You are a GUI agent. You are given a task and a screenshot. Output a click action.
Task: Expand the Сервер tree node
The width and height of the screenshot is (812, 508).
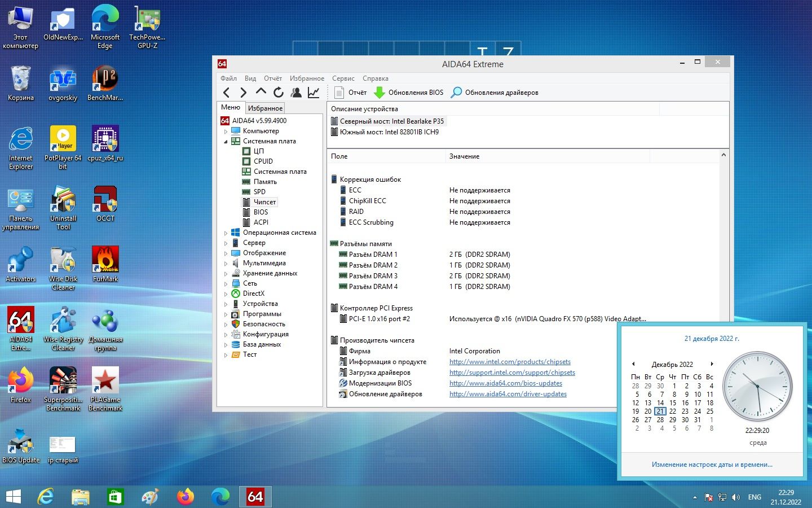pyautogui.click(x=226, y=243)
